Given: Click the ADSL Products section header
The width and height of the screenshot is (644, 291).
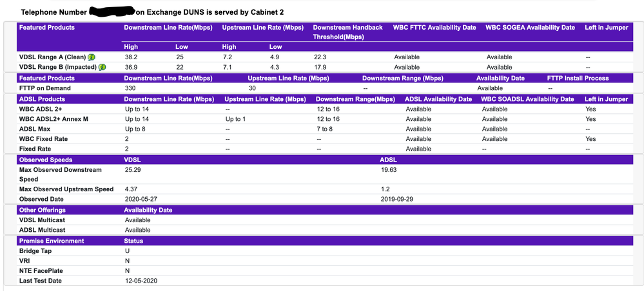Looking at the screenshot, I should point(42,99).
